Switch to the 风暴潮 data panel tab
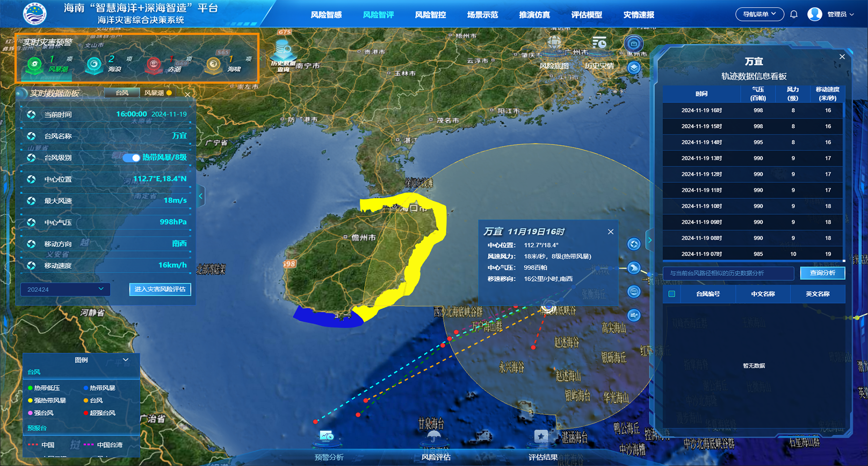868x466 pixels. (x=154, y=93)
